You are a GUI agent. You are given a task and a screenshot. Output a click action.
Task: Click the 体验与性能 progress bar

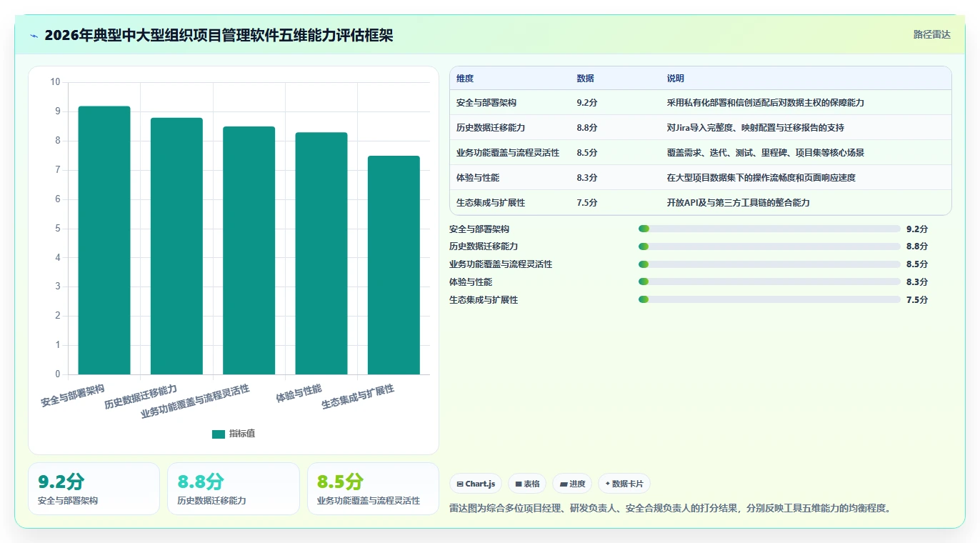(769, 282)
